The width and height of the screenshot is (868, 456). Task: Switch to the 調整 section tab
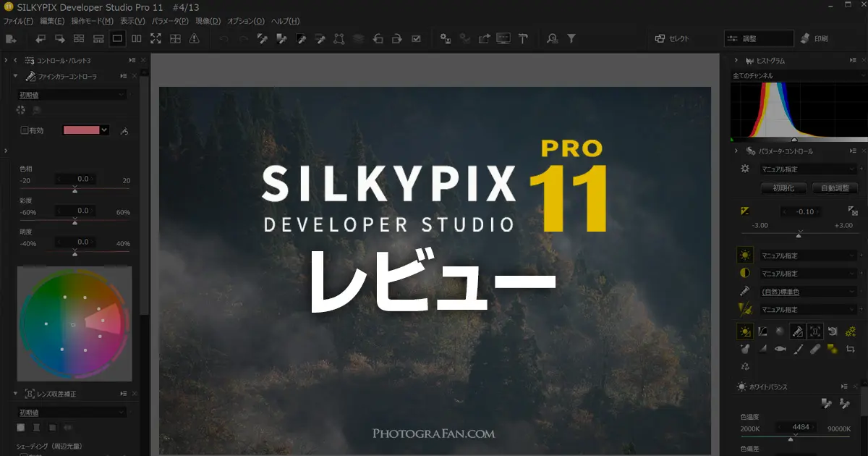758,38
